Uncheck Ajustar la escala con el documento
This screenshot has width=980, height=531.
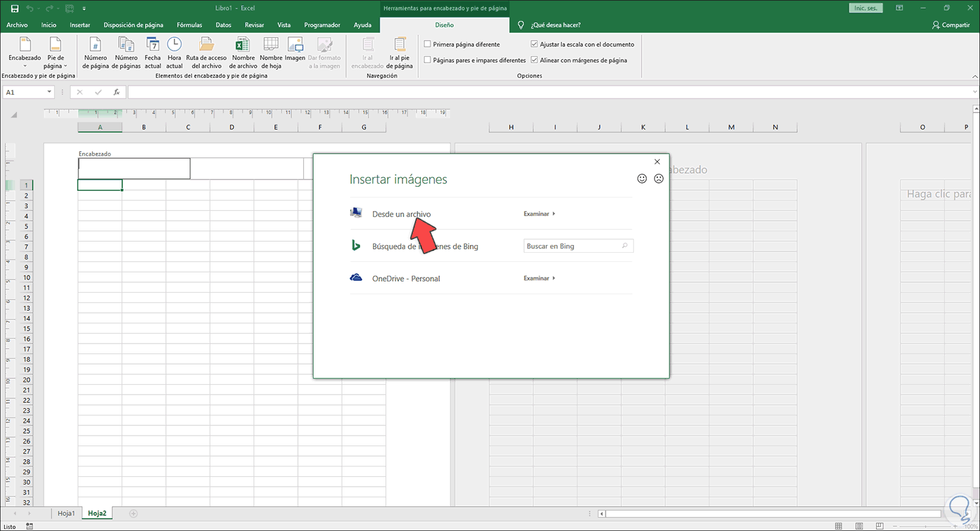(534, 44)
